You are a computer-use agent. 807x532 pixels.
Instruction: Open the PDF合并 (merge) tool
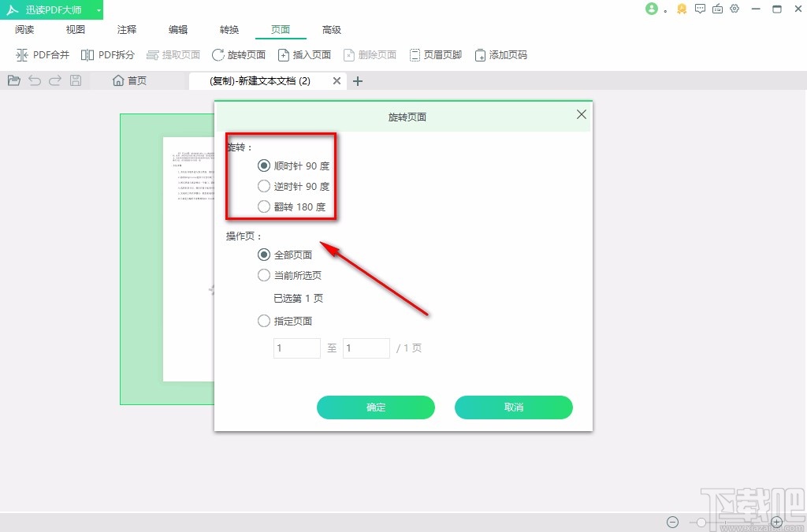43,54
